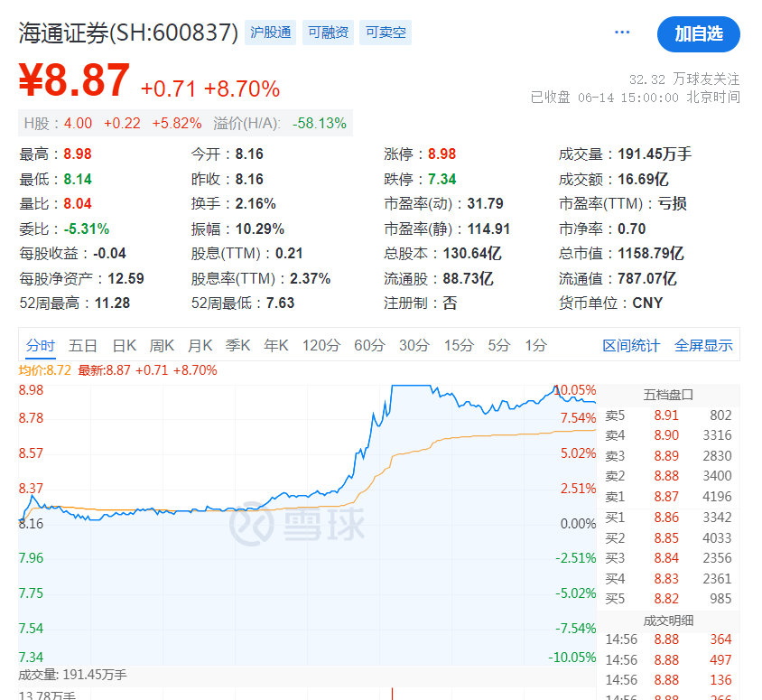Click the 加自选 button
The width and height of the screenshot is (762, 700).
coord(698,34)
